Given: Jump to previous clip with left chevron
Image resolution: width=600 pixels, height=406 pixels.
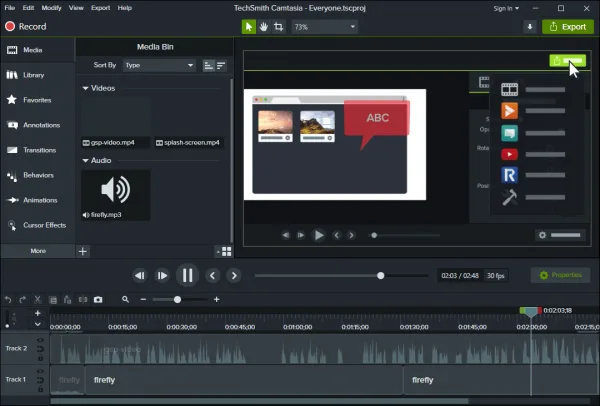Looking at the screenshot, I should coord(213,276).
